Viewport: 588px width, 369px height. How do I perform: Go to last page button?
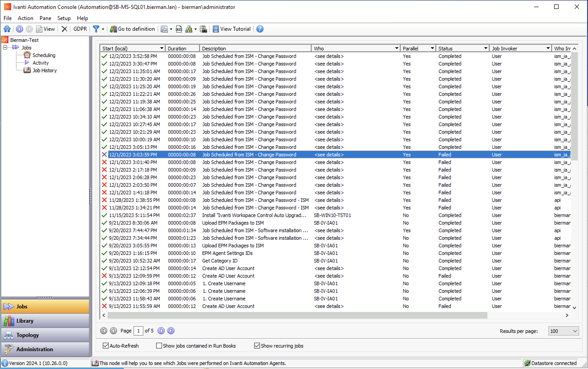[171, 331]
